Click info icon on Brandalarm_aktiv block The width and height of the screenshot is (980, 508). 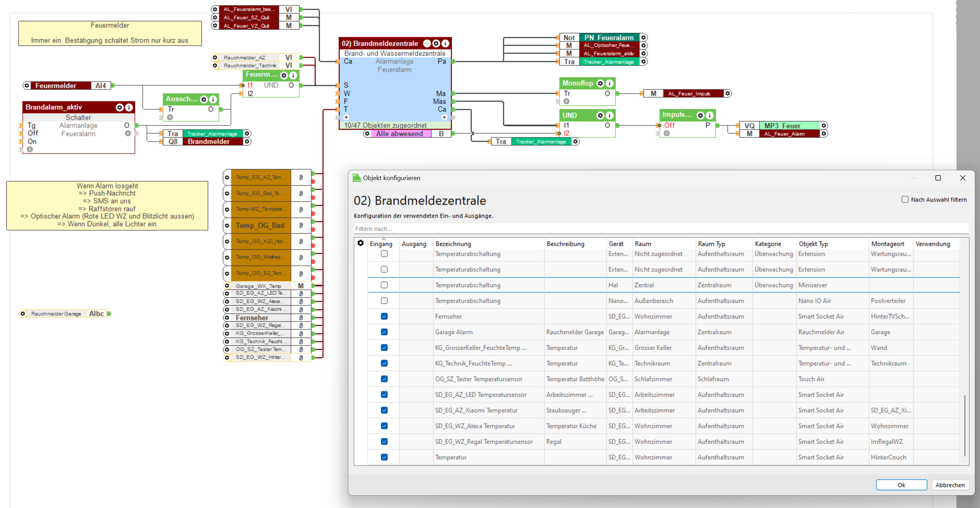(x=129, y=107)
